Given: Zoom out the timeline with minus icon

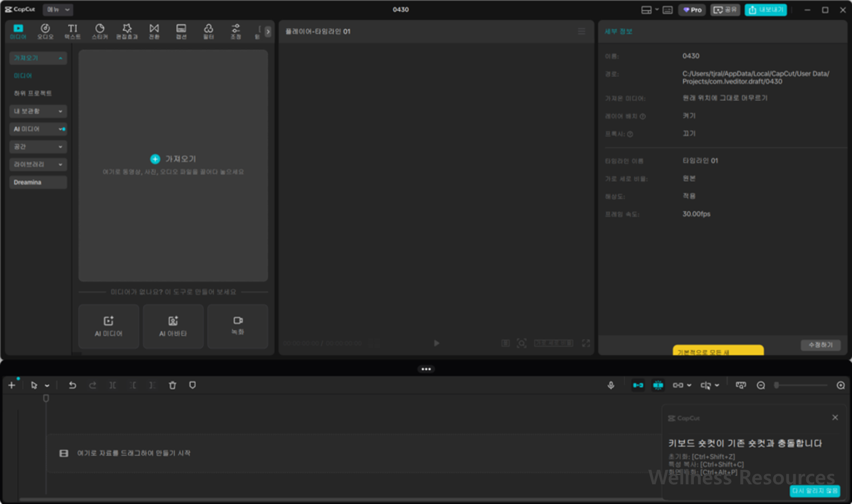Looking at the screenshot, I should click(761, 385).
